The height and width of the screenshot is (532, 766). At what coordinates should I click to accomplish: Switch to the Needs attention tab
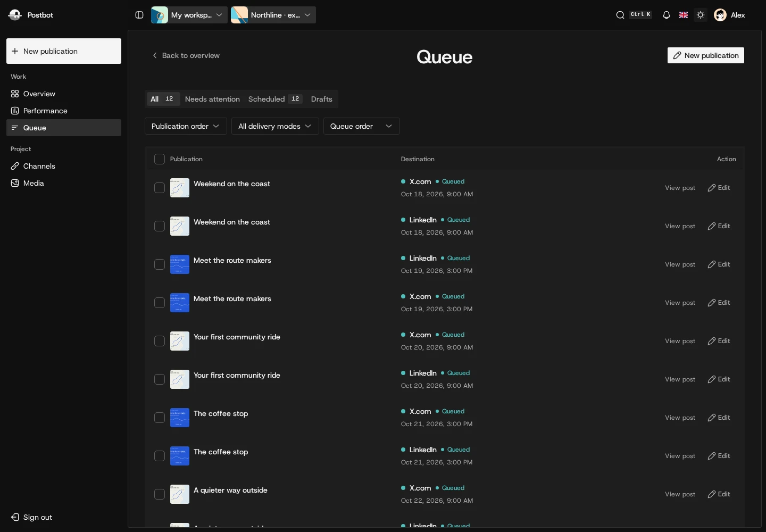pos(212,99)
